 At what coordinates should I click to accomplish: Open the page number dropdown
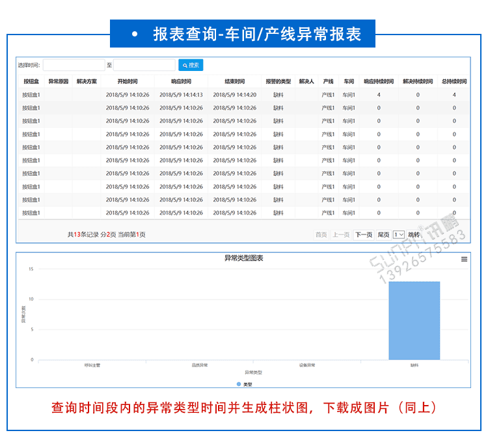point(399,234)
